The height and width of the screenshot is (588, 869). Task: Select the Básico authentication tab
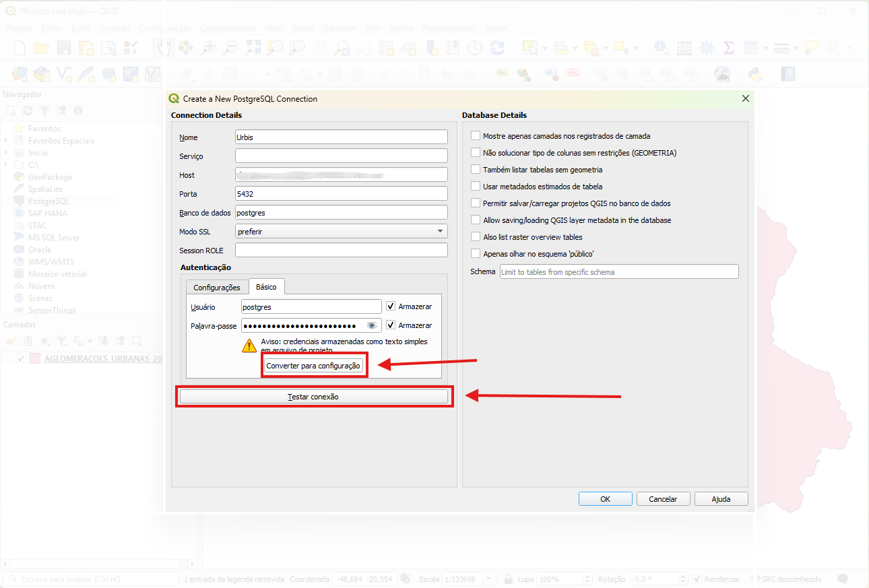pos(266,287)
